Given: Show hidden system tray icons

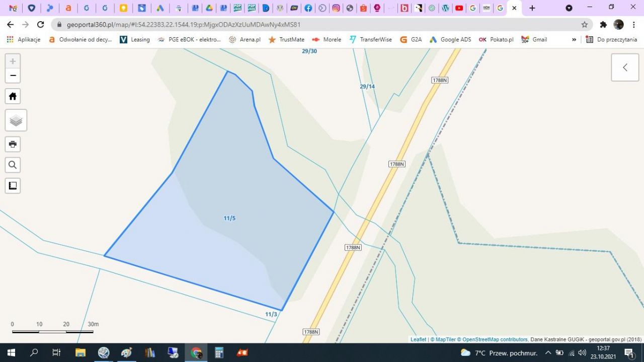Looking at the screenshot, I should (x=548, y=352).
